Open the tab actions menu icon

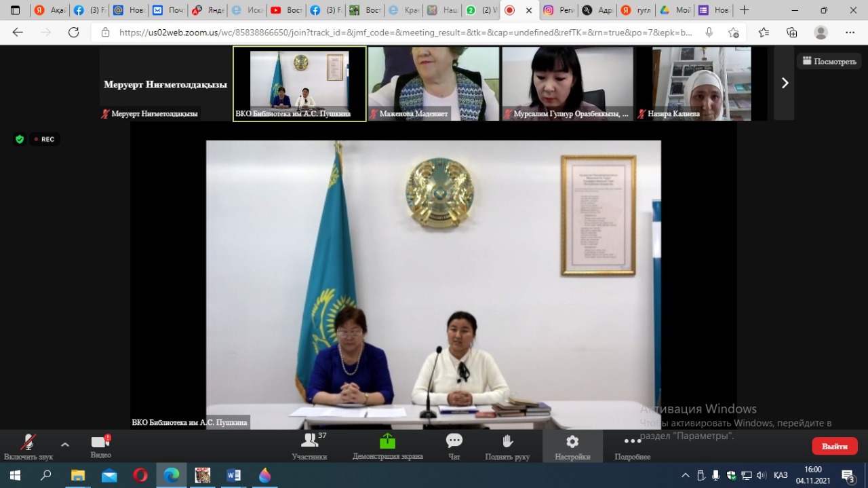pyautogui.click(x=15, y=10)
